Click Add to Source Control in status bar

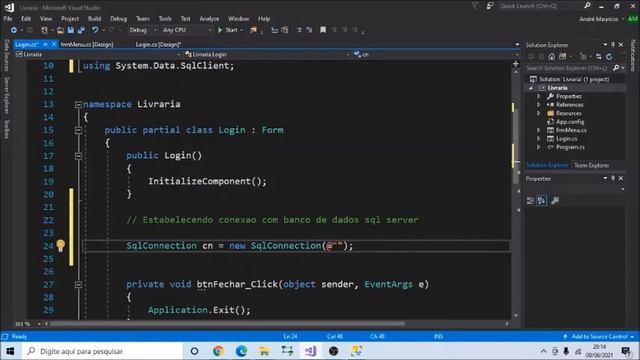pos(599,336)
